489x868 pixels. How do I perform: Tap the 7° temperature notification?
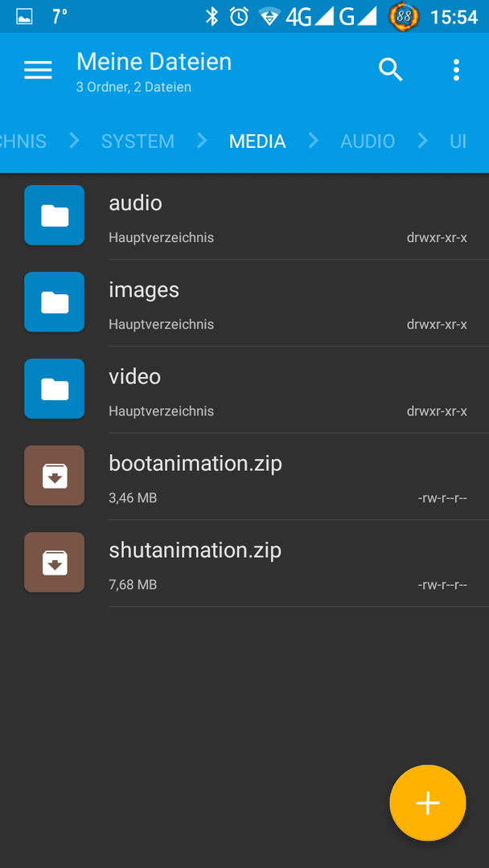(x=60, y=17)
